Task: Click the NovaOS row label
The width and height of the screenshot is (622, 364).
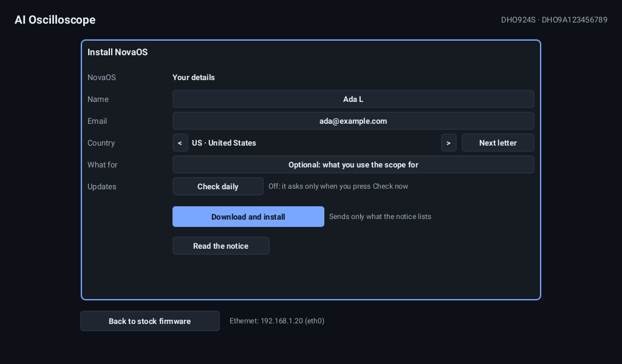Action: [x=101, y=78]
